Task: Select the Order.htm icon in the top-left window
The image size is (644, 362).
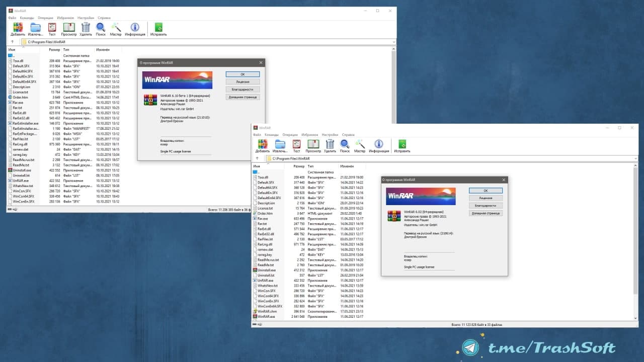Action: pyautogui.click(x=10, y=97)
